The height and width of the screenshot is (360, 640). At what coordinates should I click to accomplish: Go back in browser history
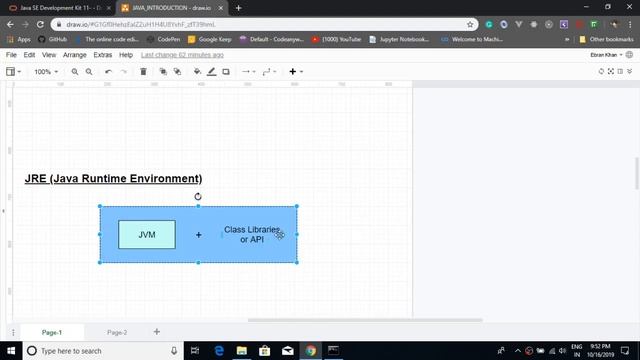pyautogui.click(x=10, y=24)
